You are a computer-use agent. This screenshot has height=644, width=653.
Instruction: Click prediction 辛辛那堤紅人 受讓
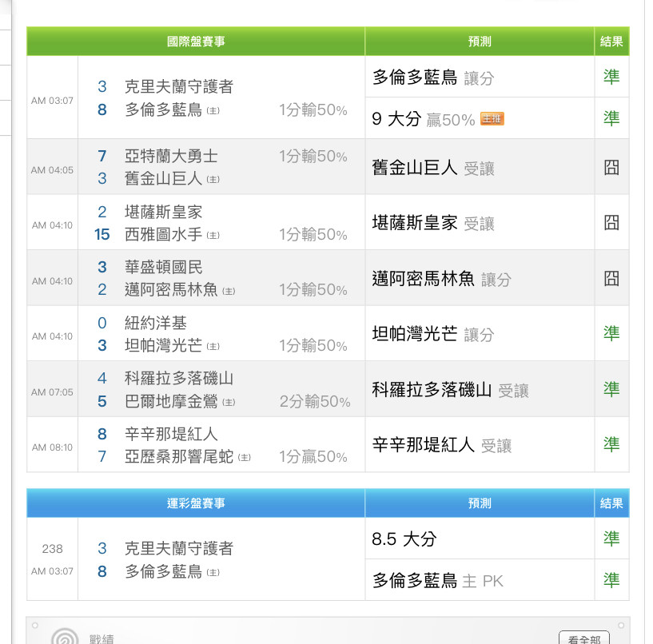pyautogui.click(x=441, y=445)
